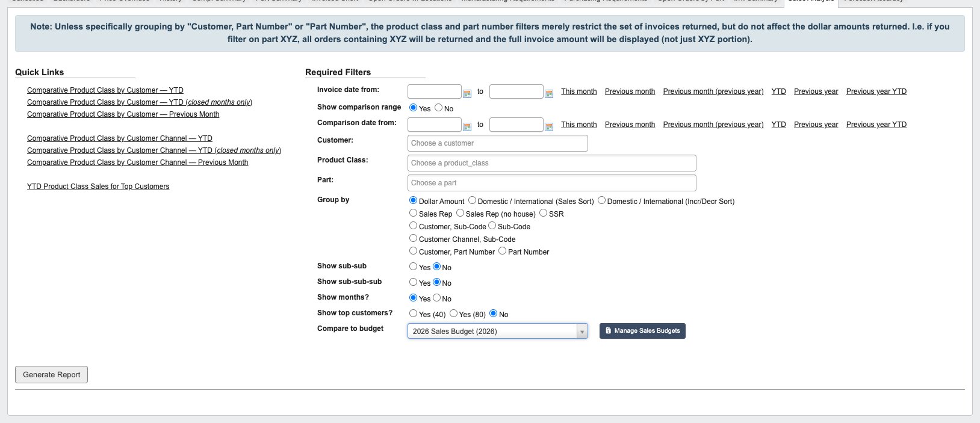Set Invoice date to Previous month (previous year)
Image resolution: width=980 pixels, height=423 pixels.
[713, 91]
